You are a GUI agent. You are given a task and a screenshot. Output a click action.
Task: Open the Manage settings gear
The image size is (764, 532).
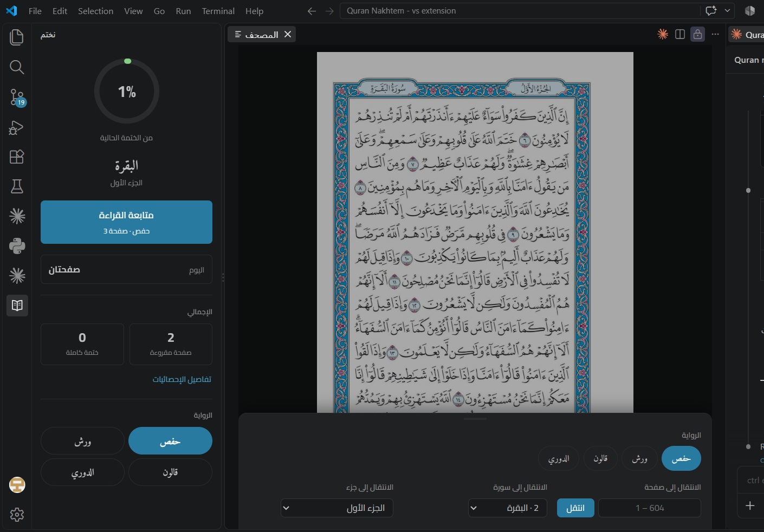pos(17,515)
